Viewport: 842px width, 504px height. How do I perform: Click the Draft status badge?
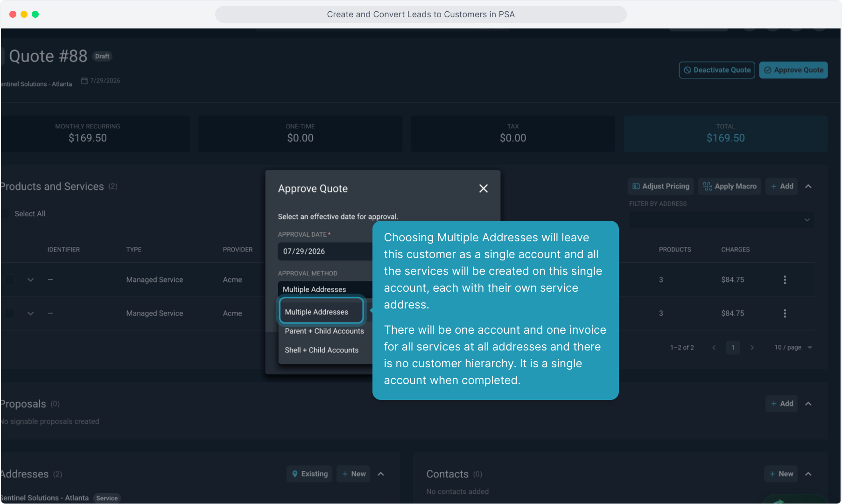[x=102, y=56]
